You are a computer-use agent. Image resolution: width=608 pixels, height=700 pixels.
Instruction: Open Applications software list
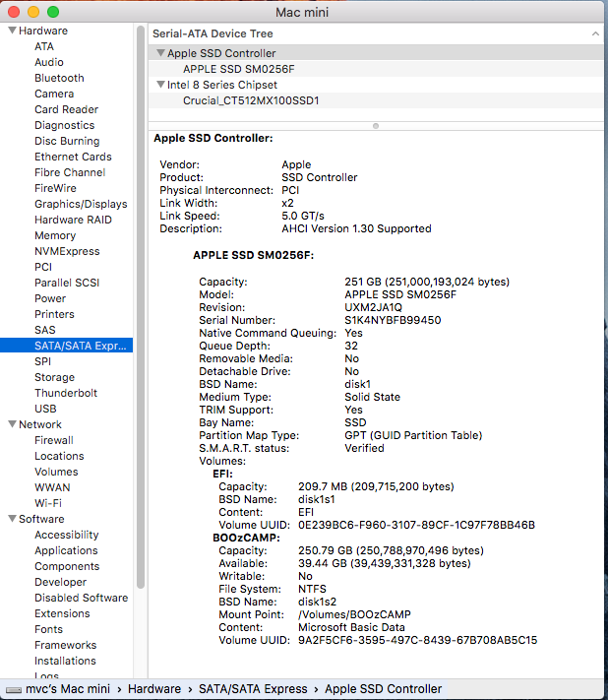pyautogui.click(x=66, y=550)
